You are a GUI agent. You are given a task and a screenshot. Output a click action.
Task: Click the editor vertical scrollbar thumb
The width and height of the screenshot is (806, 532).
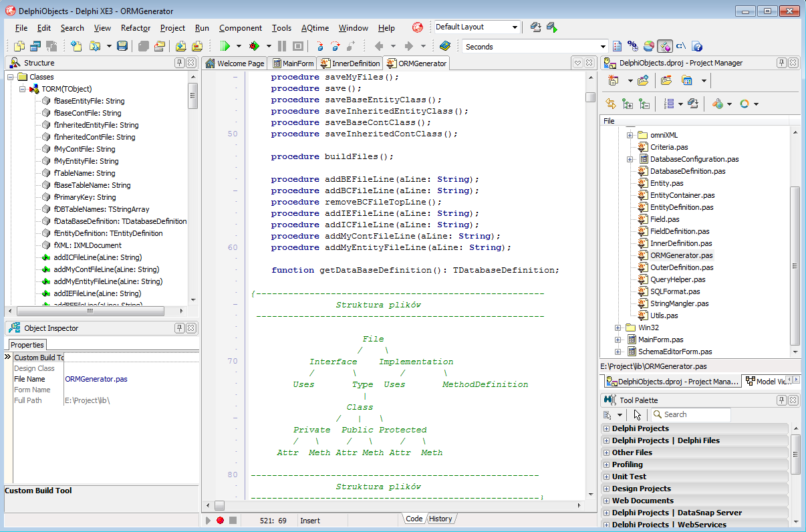[x=590, y=97]
